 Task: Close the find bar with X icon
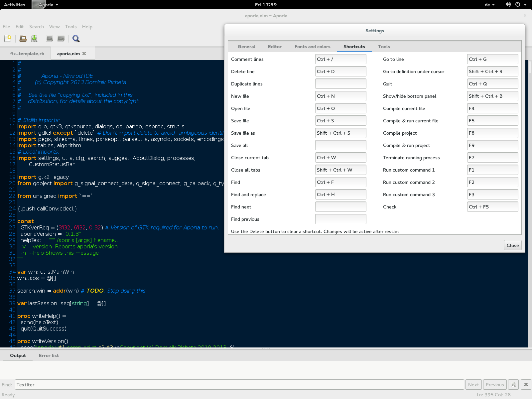click(526, 385)
